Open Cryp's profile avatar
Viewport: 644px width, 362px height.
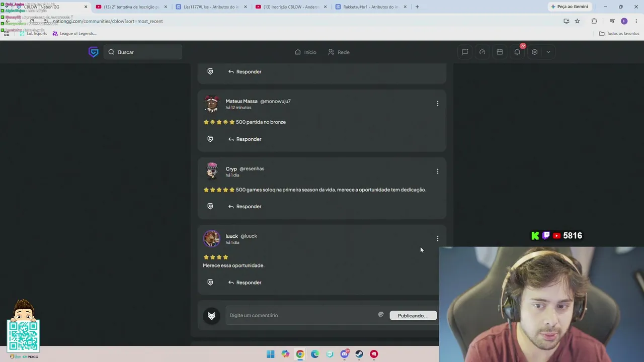[212, 171]
